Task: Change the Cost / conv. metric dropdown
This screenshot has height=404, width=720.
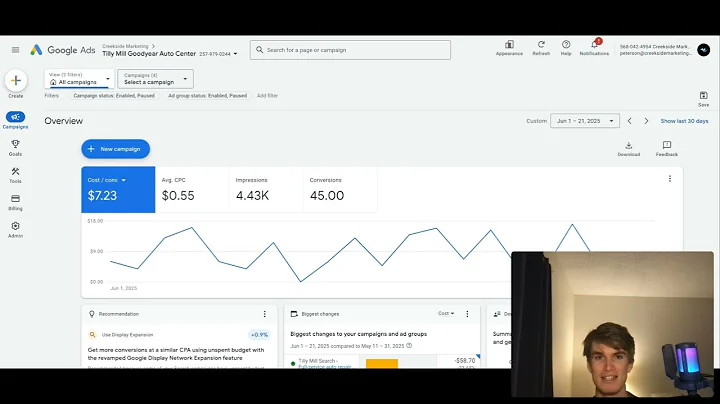Action: click(x=124, y=180)
